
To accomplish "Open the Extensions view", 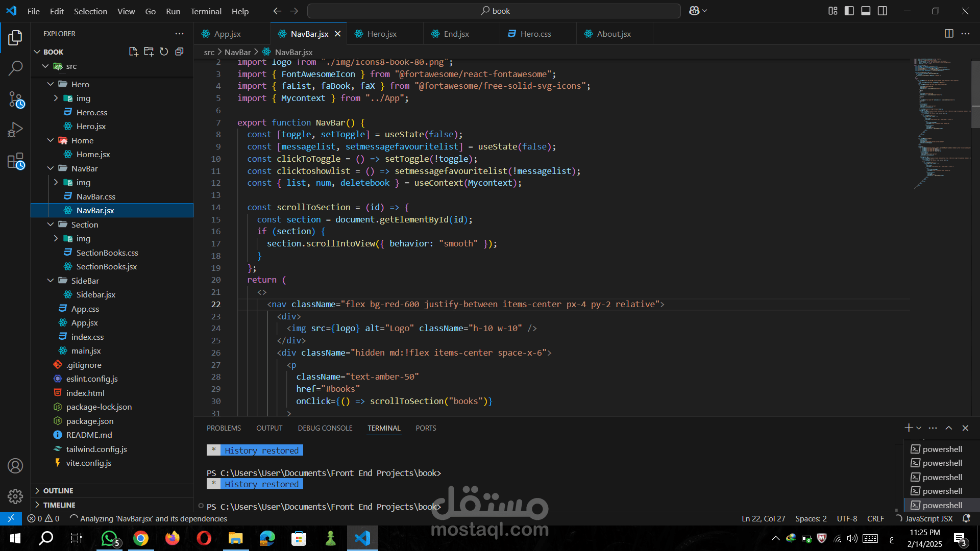I will pos(15,161).
